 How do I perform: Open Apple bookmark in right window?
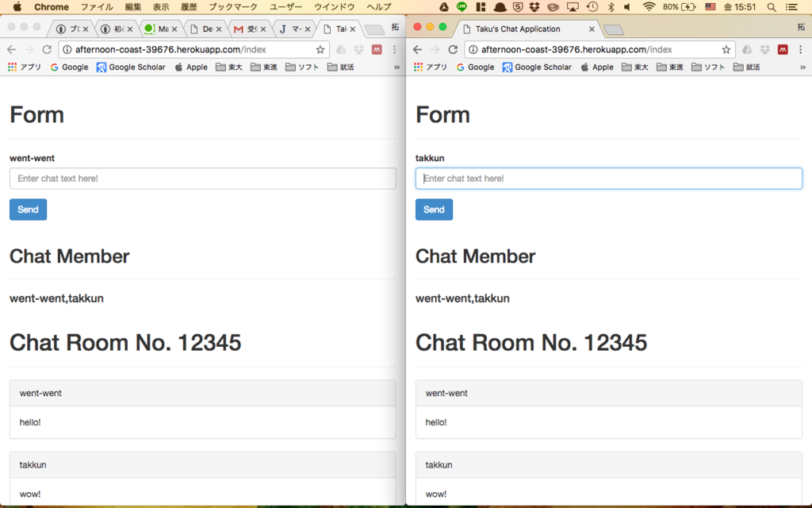[597, 67]
